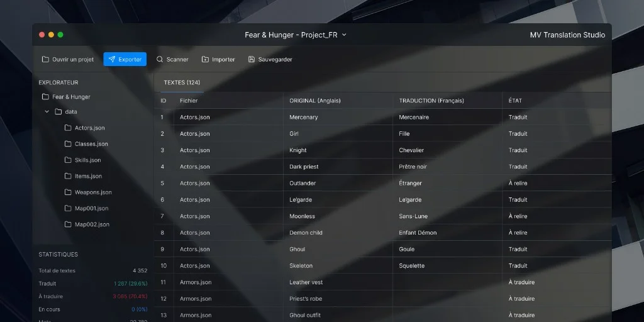Click the original text Outlander
The image size is (644, 322).
(x=303, y=183)
